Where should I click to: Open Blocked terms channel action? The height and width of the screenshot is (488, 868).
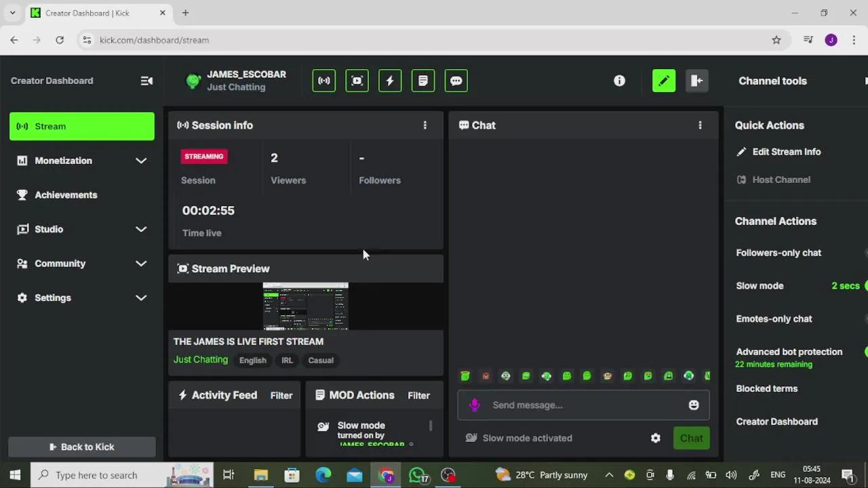coord(767,388)
